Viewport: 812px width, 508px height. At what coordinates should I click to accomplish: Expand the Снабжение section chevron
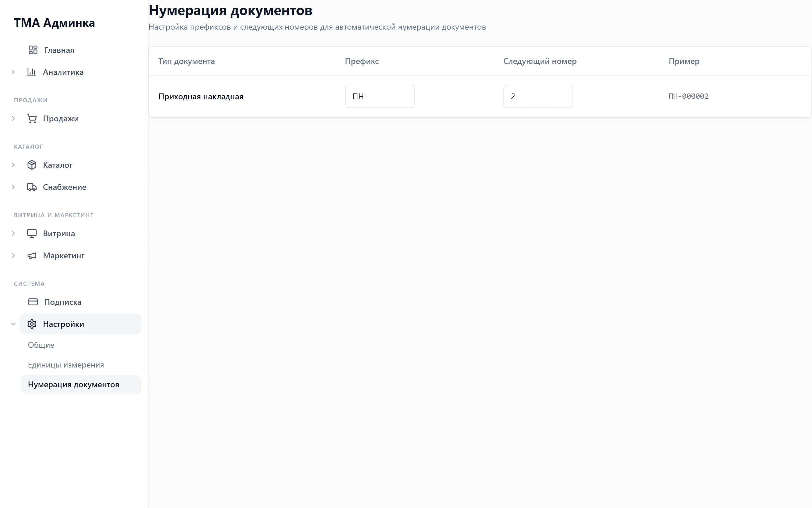tap(13, 187)
